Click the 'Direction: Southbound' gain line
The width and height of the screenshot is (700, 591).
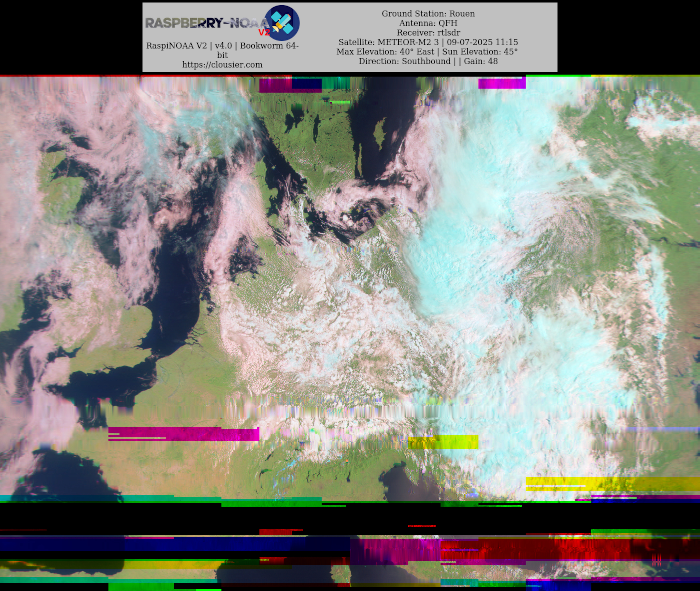click(x=428, y=61)
